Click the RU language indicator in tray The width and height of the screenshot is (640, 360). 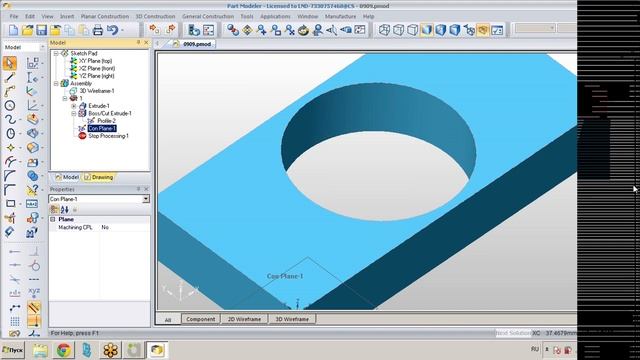click(535, 349)
